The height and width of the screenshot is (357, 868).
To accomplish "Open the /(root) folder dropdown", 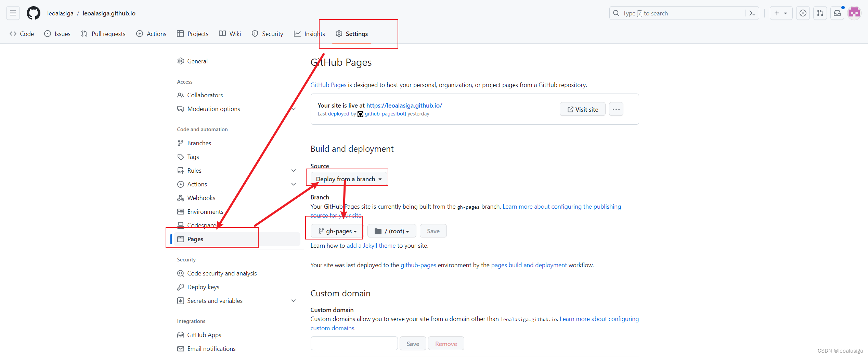I will 391,231.
